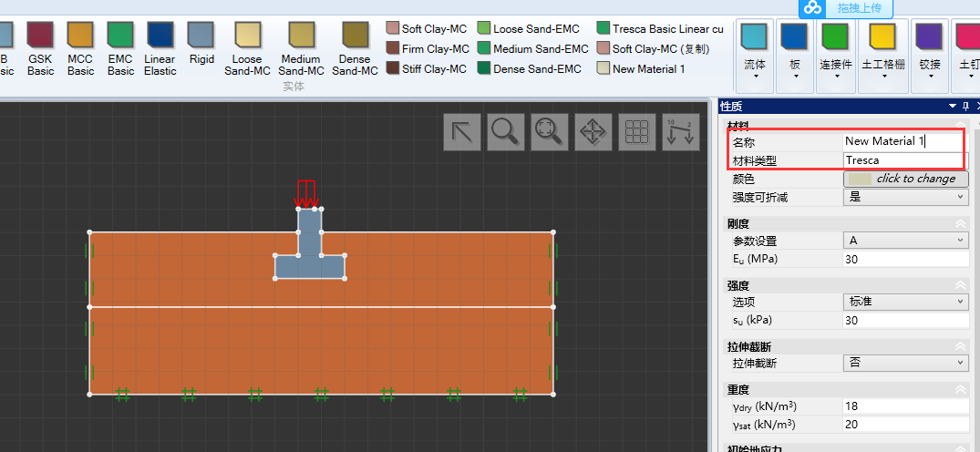980x452 pixels.
Task: Click the color 'click to change' button
Action: [905, 179]
